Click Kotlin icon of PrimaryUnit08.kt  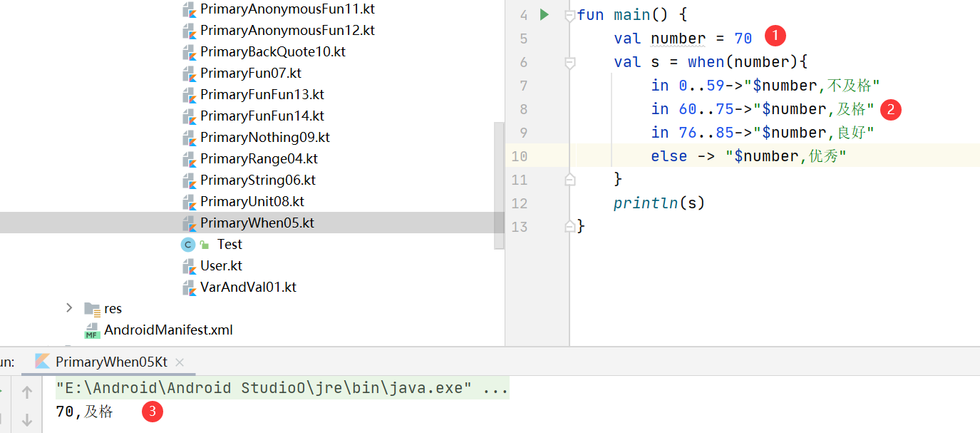point(189,202)
